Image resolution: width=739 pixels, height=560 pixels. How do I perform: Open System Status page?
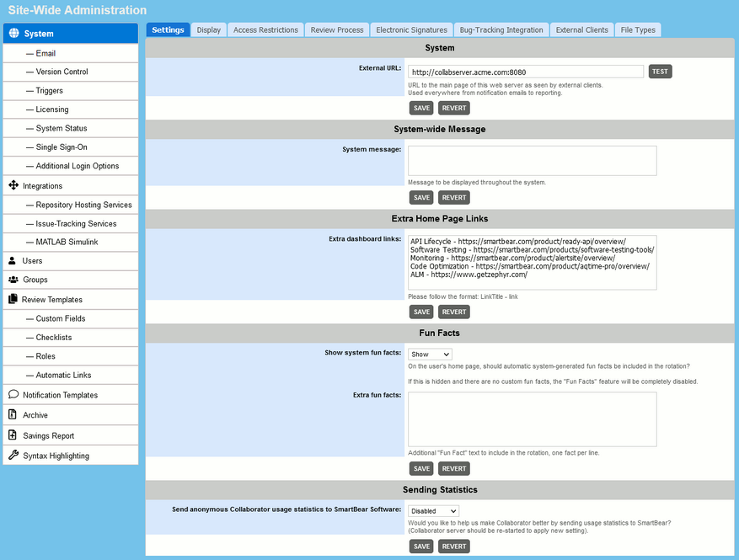(x=71, y=128)
